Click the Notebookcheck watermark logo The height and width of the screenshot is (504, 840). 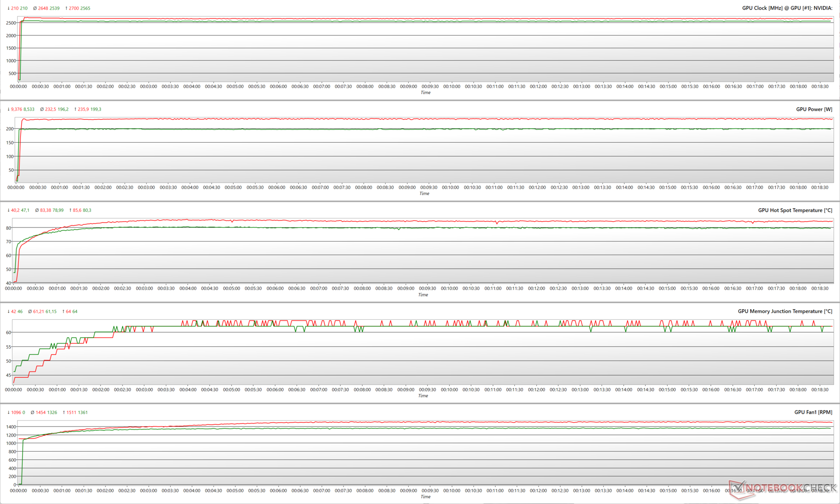783,488
